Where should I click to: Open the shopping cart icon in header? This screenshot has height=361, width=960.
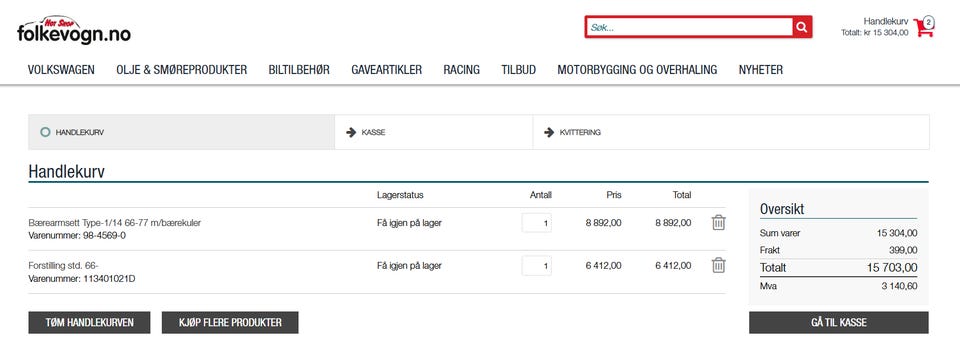click(x=923, y=28)
